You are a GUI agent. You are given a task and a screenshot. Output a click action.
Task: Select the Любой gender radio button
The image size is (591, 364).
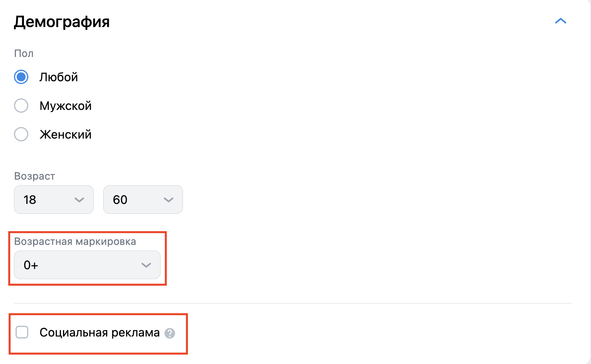(x=21, y=77)
